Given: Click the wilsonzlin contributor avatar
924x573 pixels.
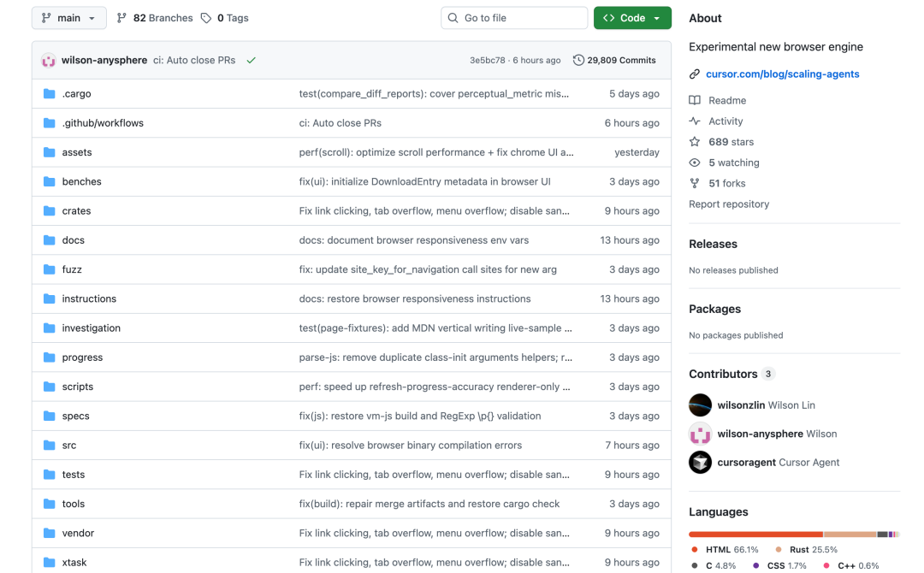Looking at the screenshot, I should (x=700, y=405).
